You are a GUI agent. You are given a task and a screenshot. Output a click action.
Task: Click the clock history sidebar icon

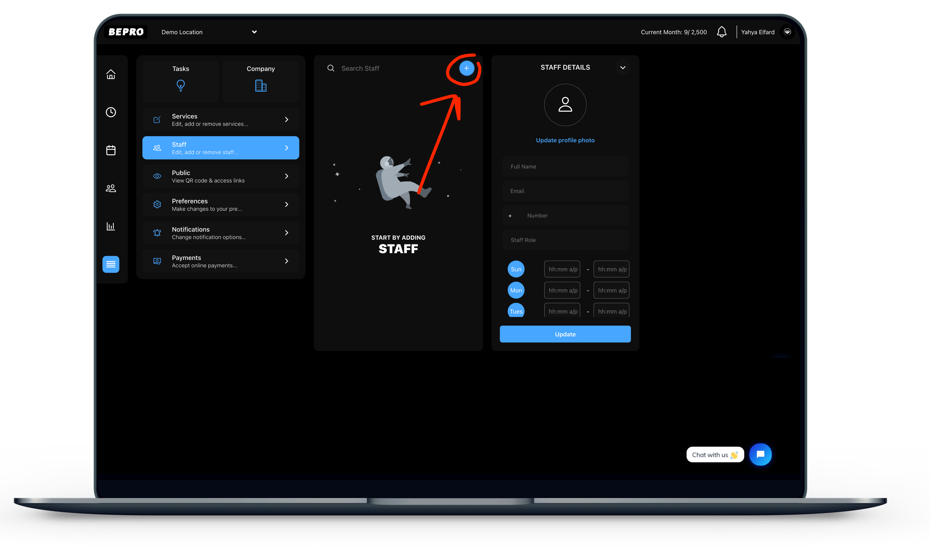pyautogui.click(x=111, y=111)
